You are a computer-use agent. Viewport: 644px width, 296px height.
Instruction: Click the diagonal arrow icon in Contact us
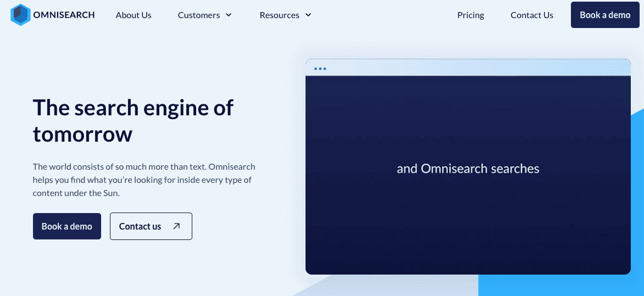point(176,226)
